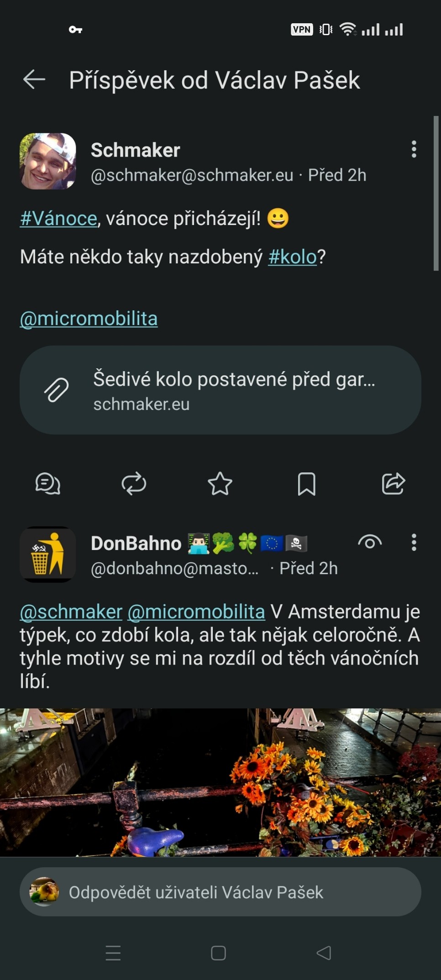Toggle visibility eye on DonBahno's reply
441x980 pixels.
tap(370, 542)
